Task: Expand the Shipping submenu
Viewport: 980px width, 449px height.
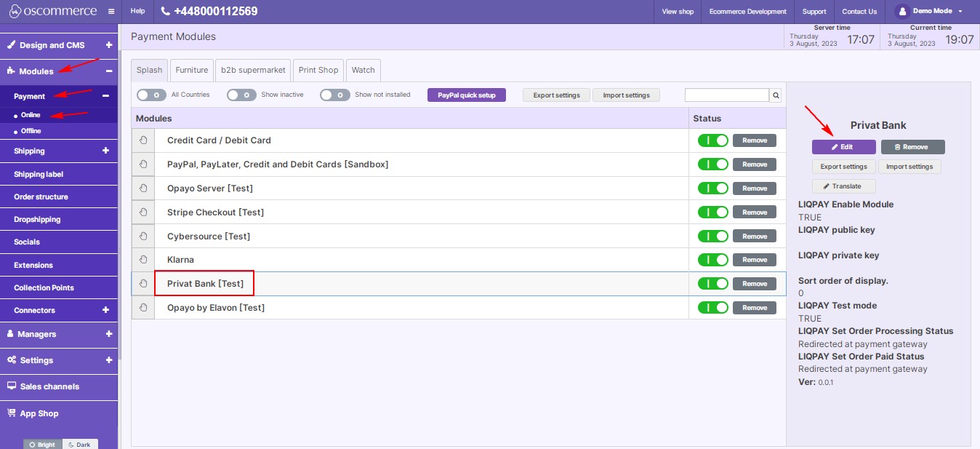Action: (x=105, y=151)
